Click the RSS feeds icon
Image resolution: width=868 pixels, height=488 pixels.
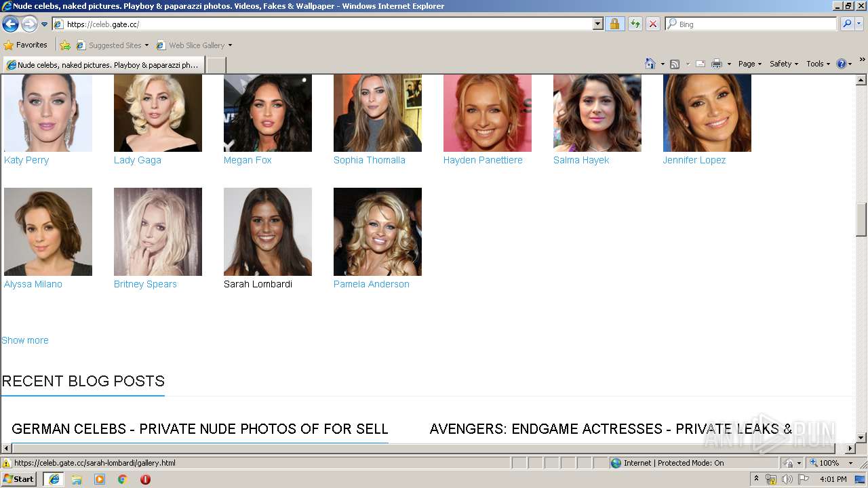click(x=675, y=64)
